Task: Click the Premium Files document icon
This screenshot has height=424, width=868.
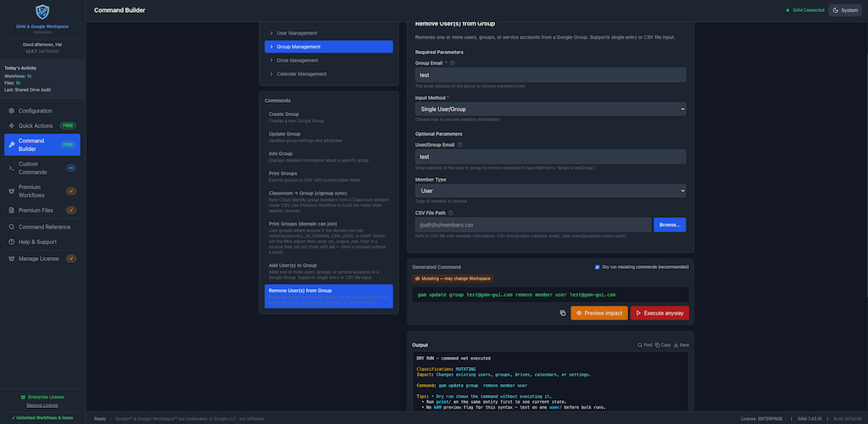Action: click(x=12, y=210)
